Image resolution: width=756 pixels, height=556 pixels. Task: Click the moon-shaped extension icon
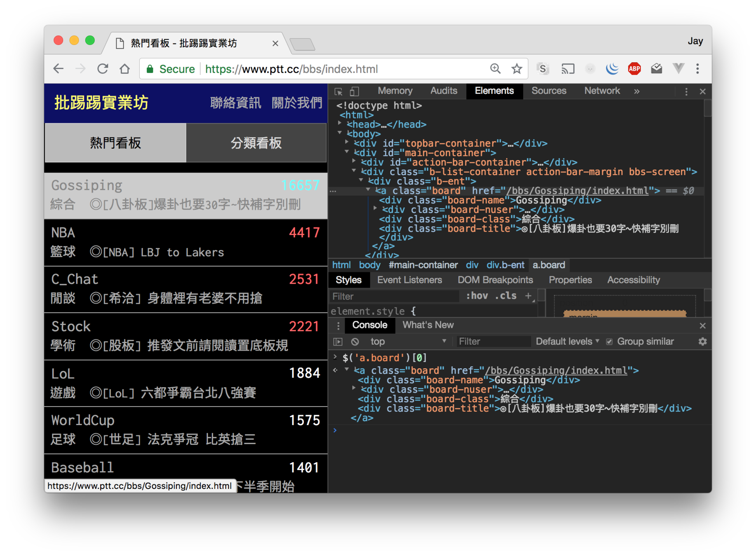click(612, 69)
